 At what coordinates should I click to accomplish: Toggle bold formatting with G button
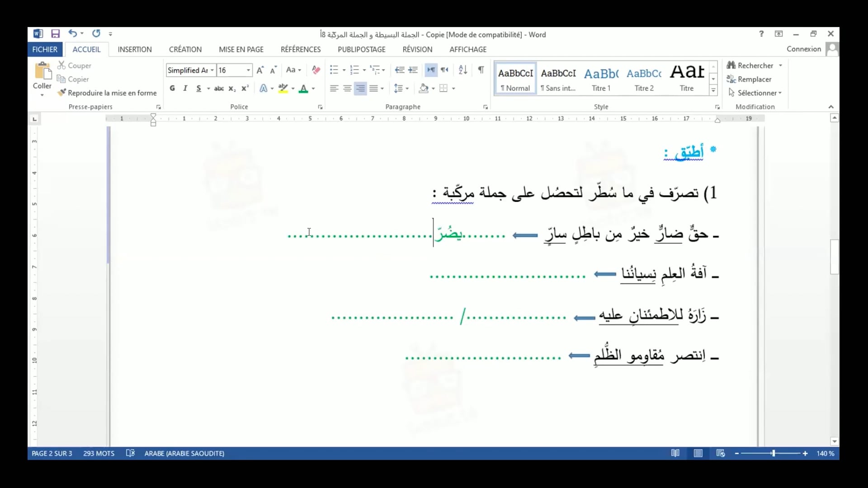coord(172,89)
